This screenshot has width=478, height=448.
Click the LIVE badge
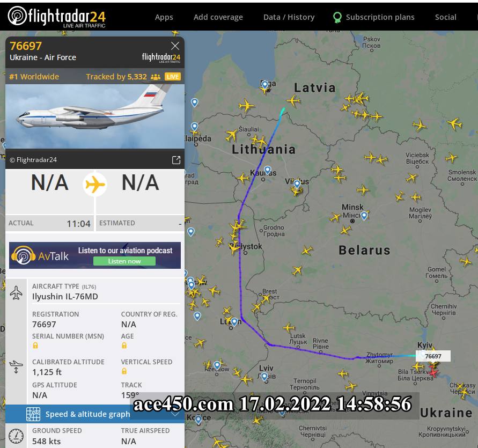[x=173, y=77]
